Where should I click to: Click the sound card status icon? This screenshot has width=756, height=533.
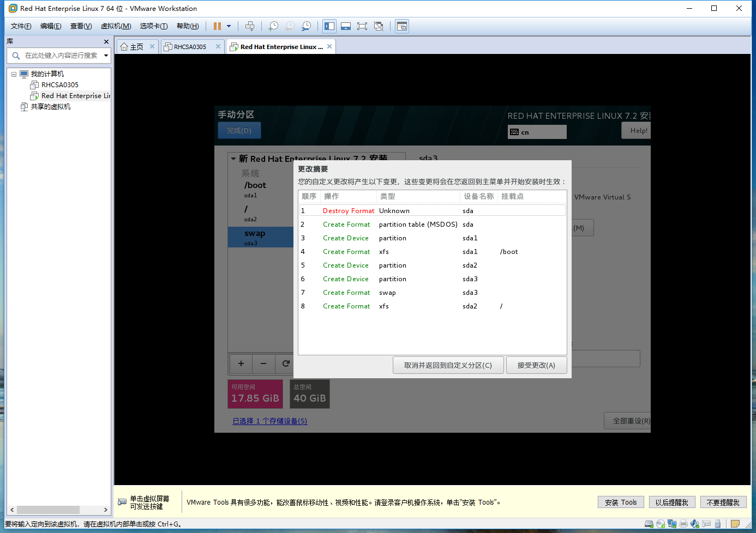(x=695, y=524)
